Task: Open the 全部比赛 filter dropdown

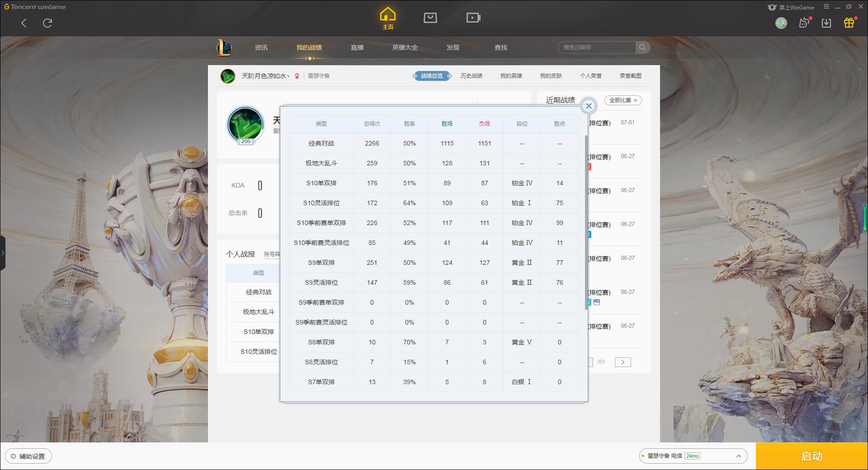Action: pyautogui.click(x=623, y=100)
